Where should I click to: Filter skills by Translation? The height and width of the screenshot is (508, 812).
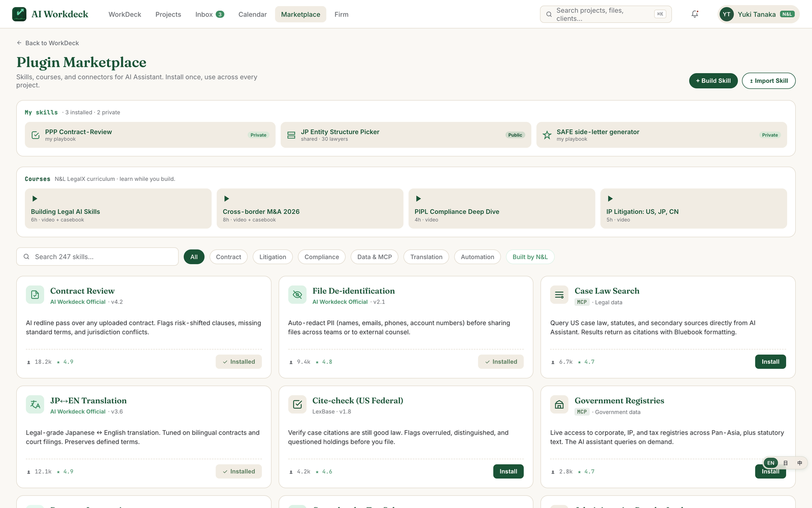tap(426, 257)
